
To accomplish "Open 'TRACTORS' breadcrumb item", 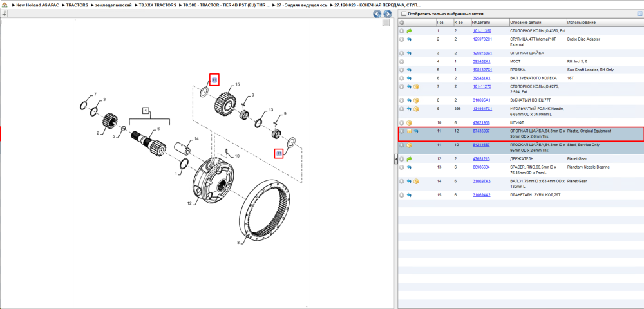I will [x=77, y=5].
